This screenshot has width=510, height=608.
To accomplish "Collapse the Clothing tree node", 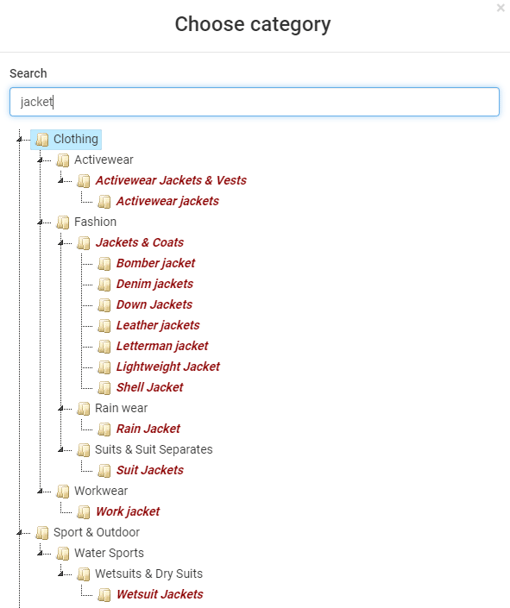I will tap(19, 139).
